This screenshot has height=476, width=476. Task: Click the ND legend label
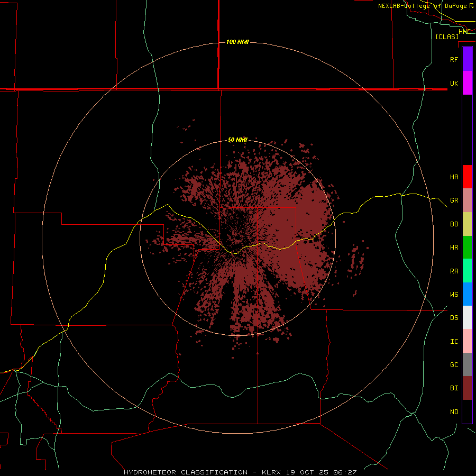coord(454,411)
